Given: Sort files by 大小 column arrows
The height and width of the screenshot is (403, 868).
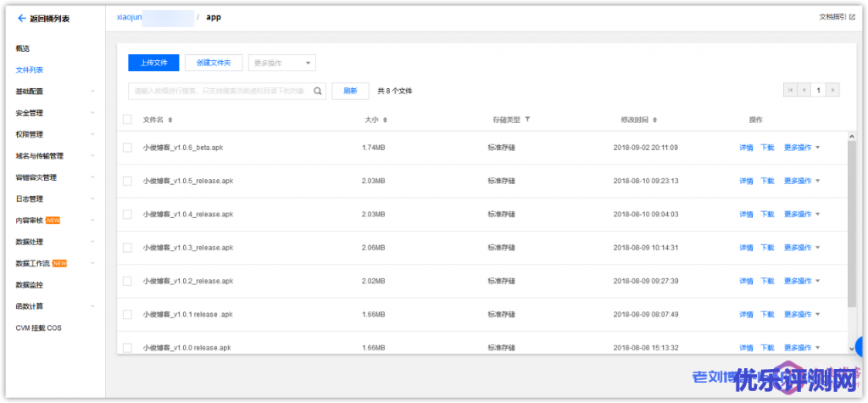Looking at the screenshot, I should click(x=385, y=120).
